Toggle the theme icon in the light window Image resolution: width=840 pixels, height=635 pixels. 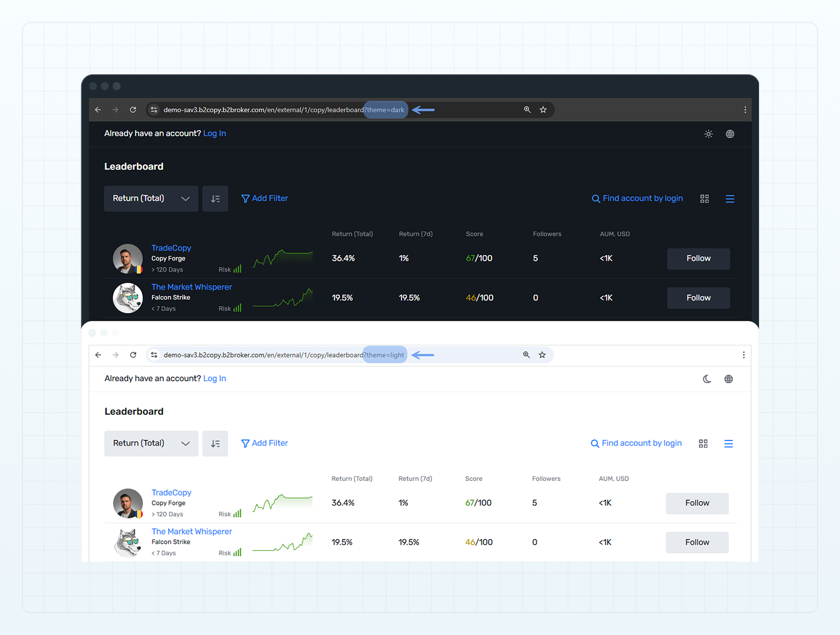pos(707,379)
